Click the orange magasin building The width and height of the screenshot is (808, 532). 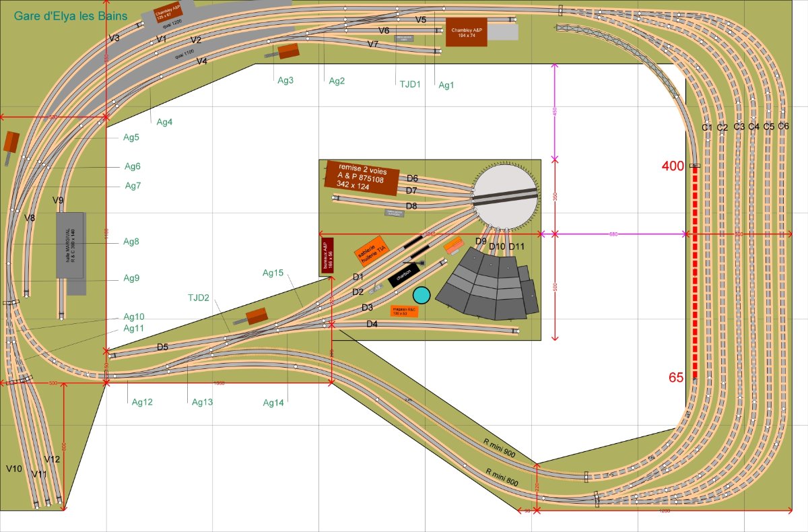404,311
